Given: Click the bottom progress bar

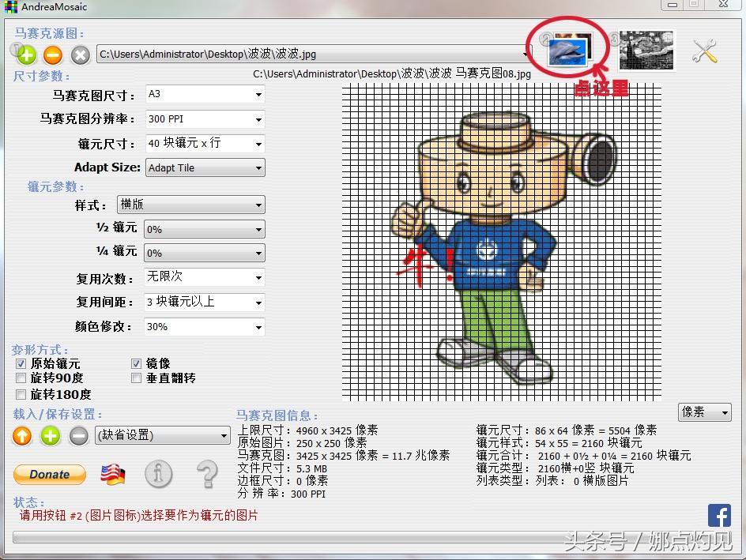Looking at the screenshot, I should point(356,538).
